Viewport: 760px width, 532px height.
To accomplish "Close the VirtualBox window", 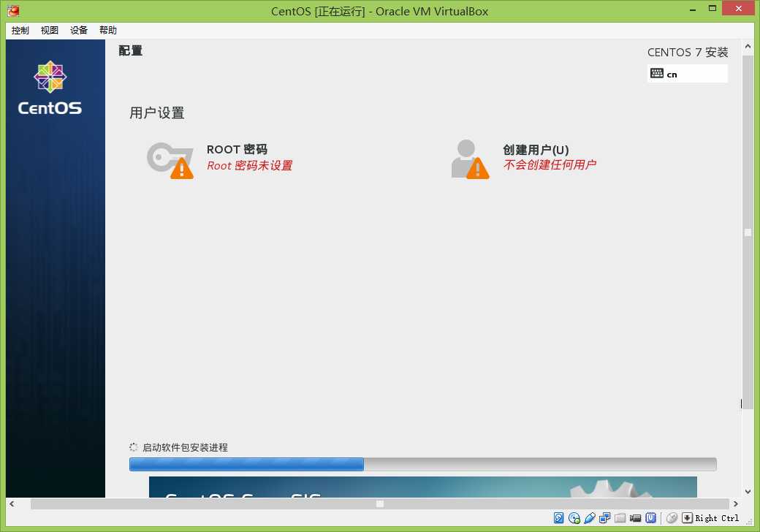I will click(738, 9).
